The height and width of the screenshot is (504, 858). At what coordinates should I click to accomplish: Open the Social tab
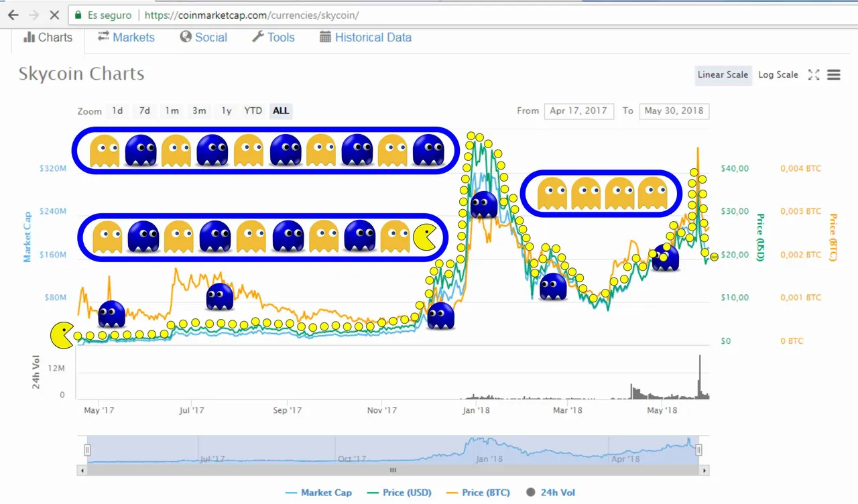[204, 38]
